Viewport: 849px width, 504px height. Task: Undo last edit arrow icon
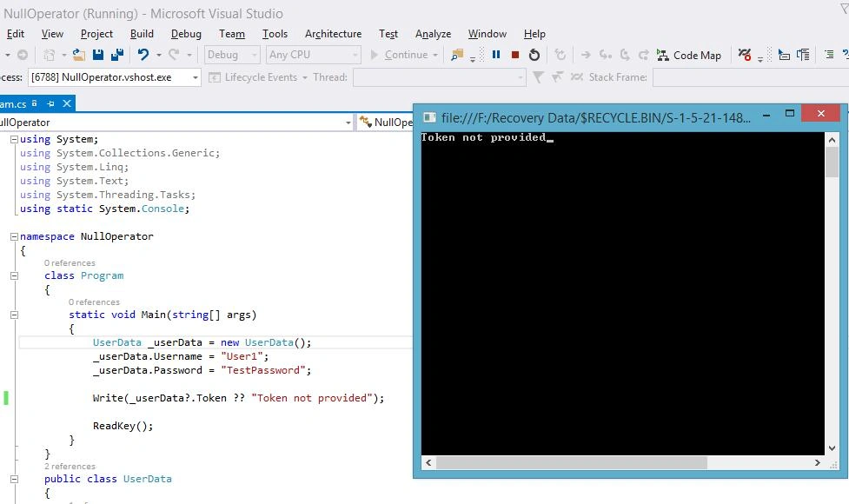[x=143, y=55]
